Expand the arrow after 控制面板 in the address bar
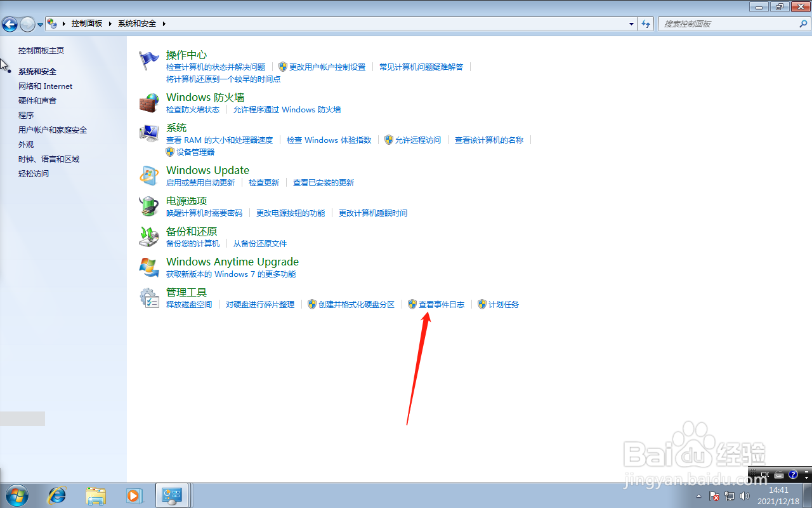The height and width of the screenshot is (508, 812). (x=110, y=23)
